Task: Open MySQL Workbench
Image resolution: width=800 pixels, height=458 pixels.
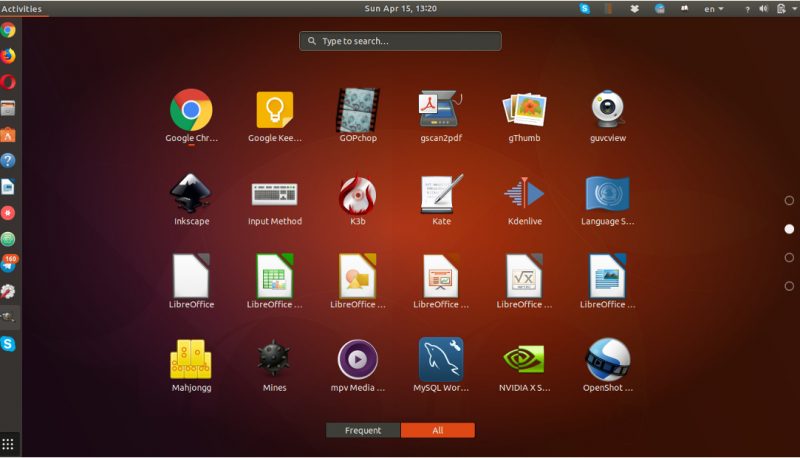Action: pos(441,359)
